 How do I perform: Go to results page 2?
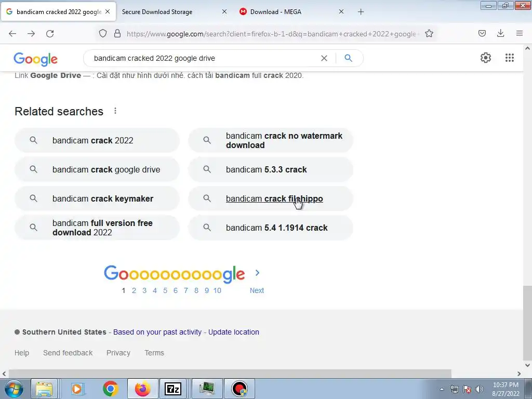pyautogui.click(x=134, y=290)
